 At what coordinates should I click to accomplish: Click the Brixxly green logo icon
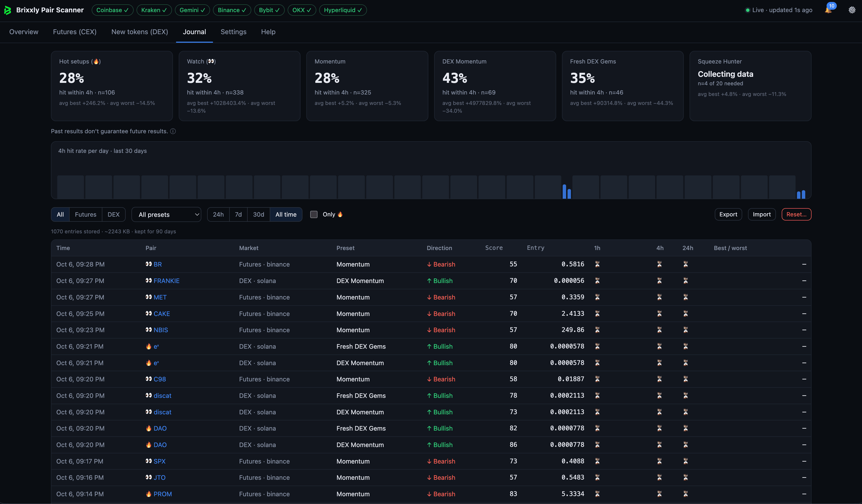point(8,10)
